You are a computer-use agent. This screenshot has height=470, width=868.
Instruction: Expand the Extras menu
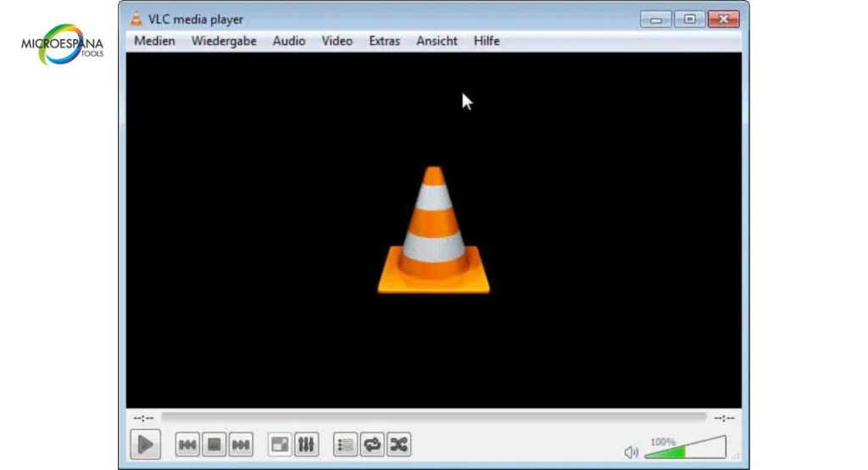tap(384, 41)
